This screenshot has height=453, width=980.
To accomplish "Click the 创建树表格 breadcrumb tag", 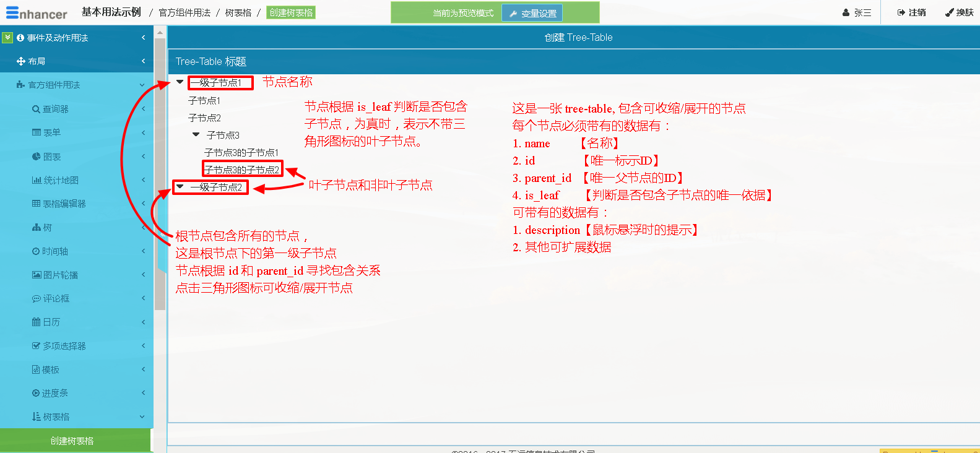I will [x=291, y=12].
